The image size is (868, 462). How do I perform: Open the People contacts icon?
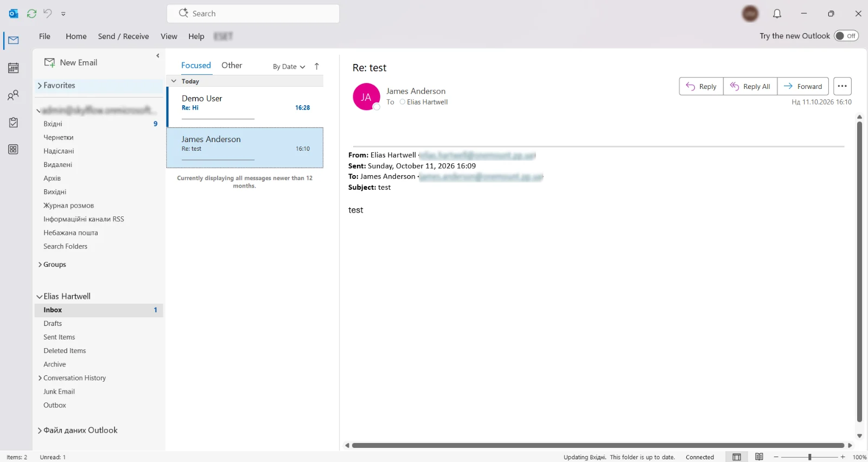[14, 95]
